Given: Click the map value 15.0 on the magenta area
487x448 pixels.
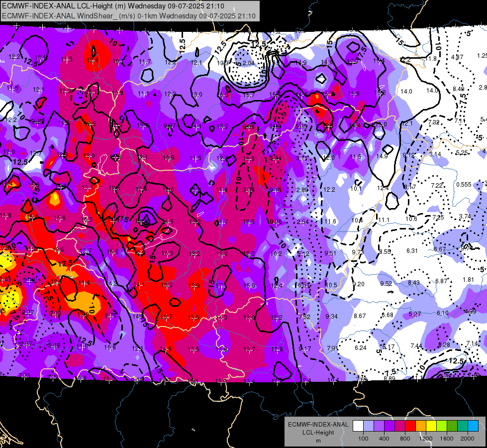Looking at the screenshot, I should tap(249, 285).
